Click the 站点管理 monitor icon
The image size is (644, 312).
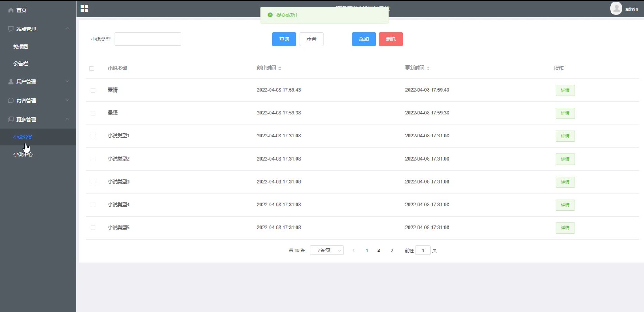coord(11,29)
